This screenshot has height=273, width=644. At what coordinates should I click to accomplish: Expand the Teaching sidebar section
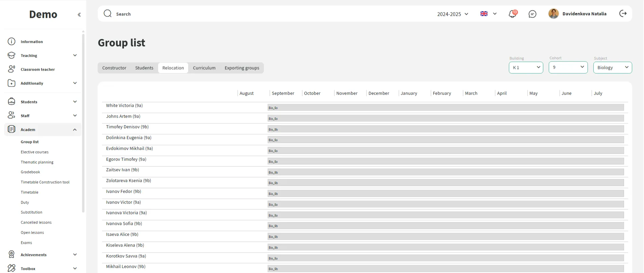[75, 55]
